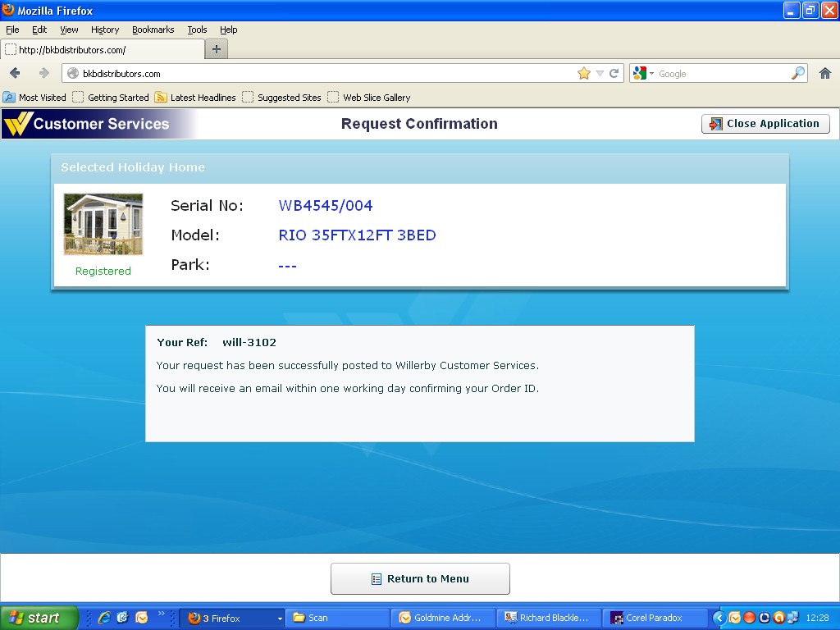Viewport: 840px width, 630px height.
Task: Expand the quick launch overflow chevron
Action: point(162,614)
